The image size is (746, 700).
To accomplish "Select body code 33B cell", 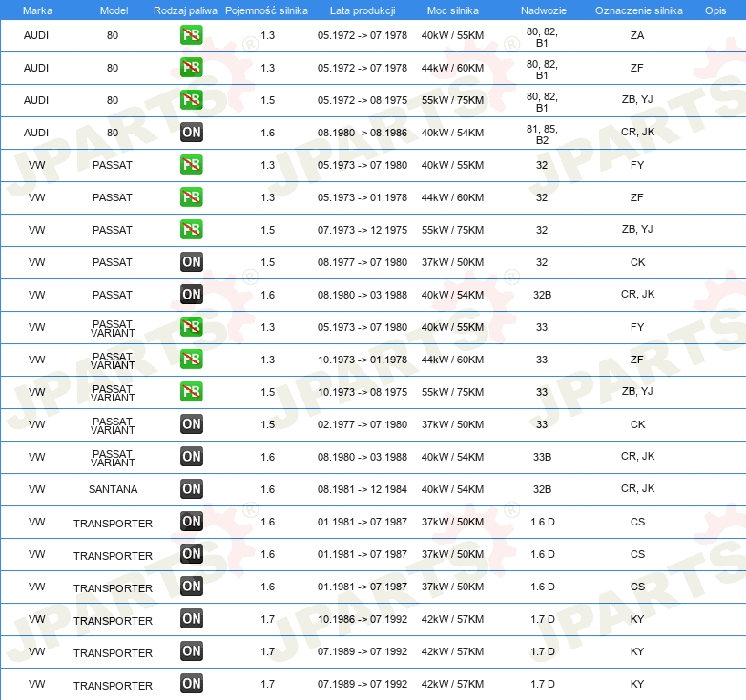I will [542, 457].
